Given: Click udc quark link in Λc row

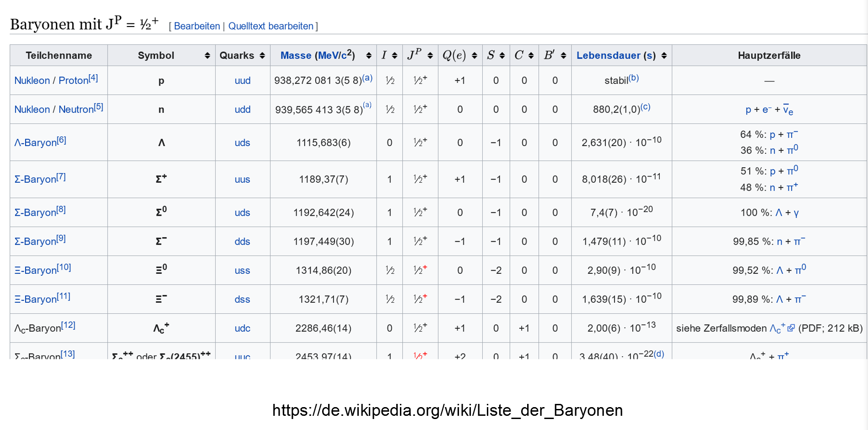Looking at the screenshot, I should coord(243,328).
